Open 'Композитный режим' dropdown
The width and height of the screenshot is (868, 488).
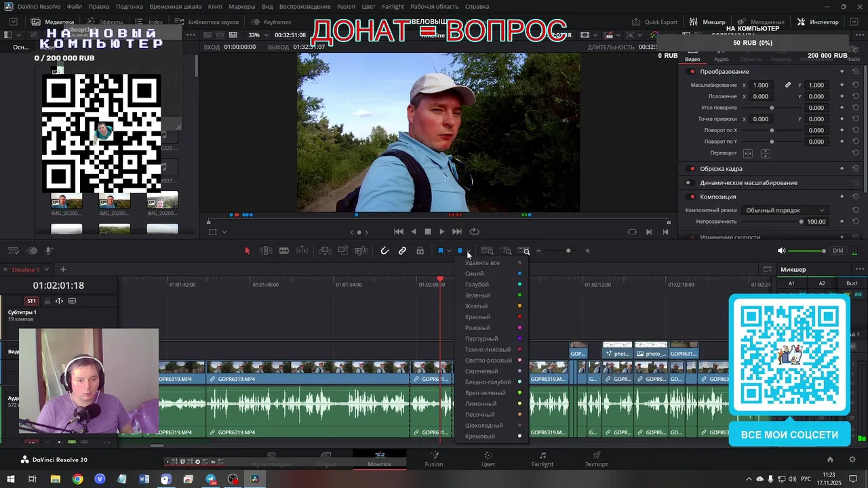[784, 211]
